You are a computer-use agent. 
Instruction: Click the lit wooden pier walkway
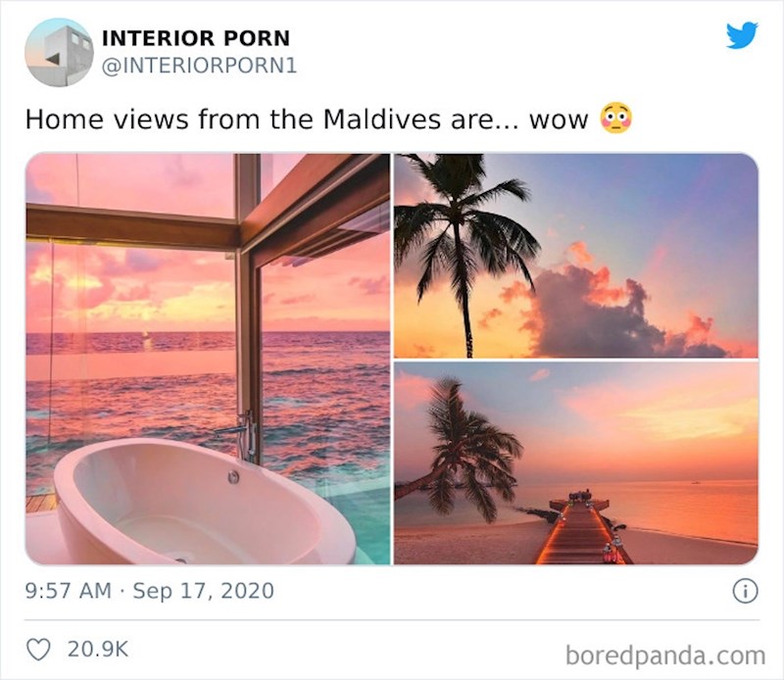(x=582, y=532)
